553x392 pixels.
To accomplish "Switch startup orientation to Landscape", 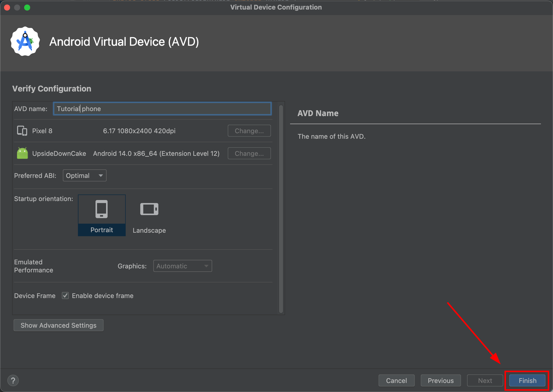I will click(149, 215).
